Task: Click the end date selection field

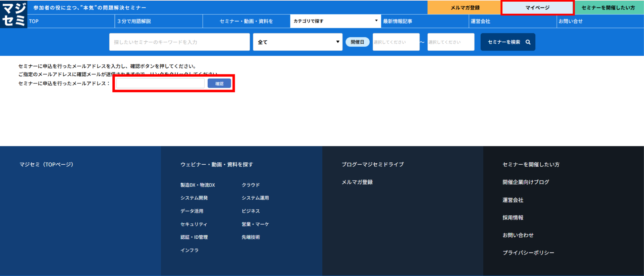Action: (450, 42)
